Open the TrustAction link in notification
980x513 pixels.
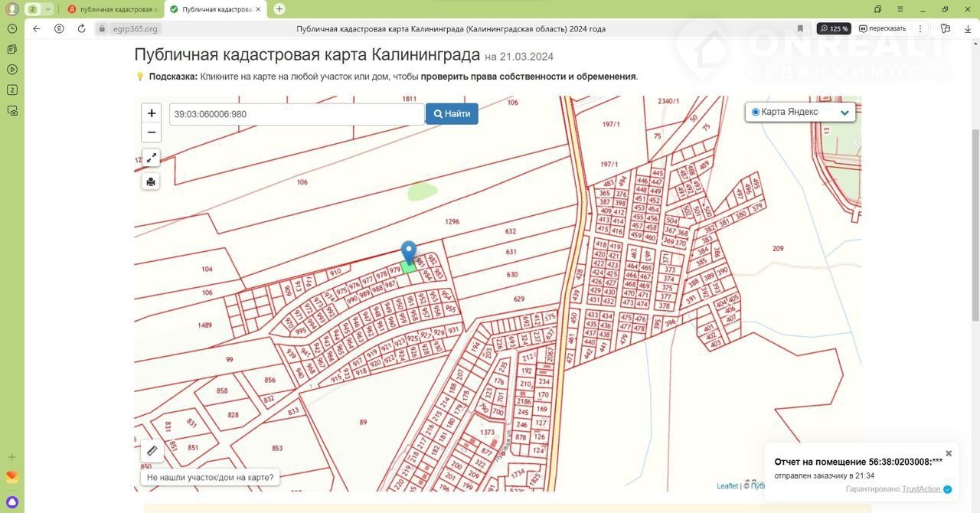click(920, 489)
